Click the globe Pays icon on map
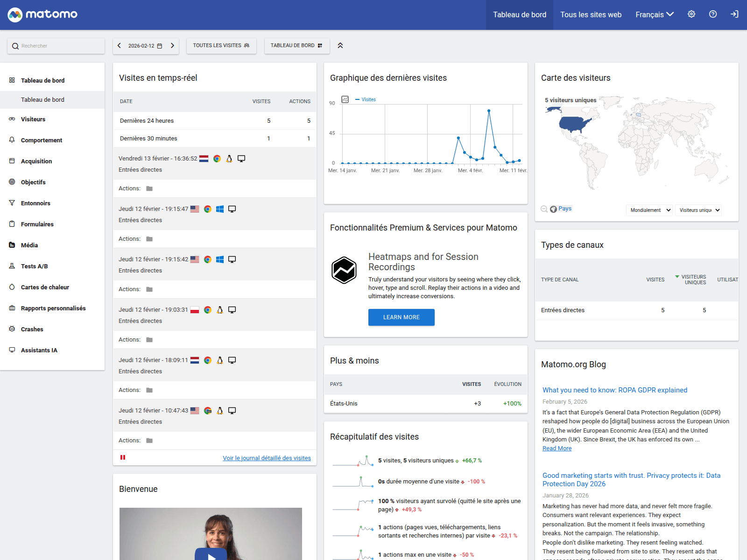Viewport: 747px width, 560px height. pyautogui.click(x=553, y=209)
